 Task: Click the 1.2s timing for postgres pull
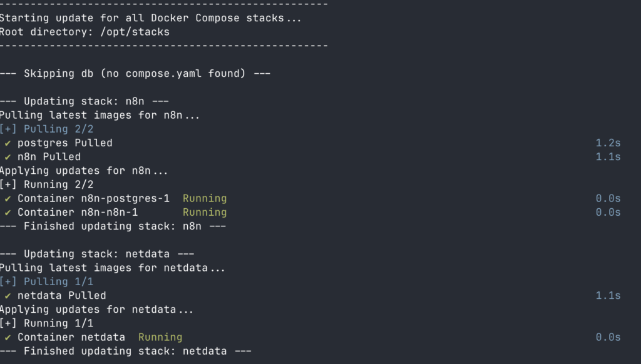(608, 143)
